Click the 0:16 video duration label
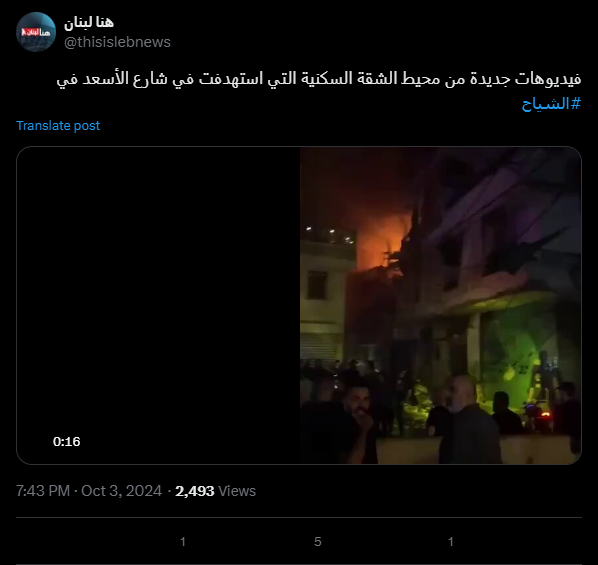 67,441
